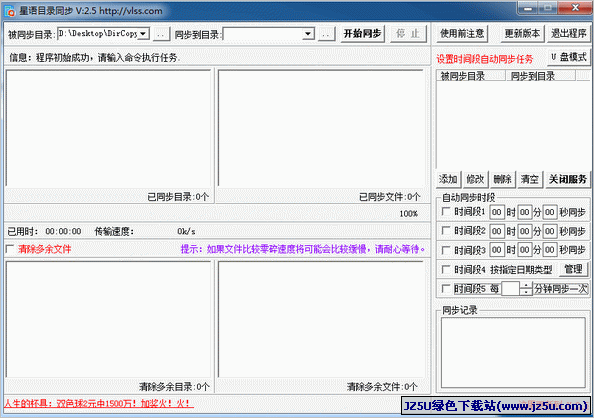This screenshot has width=594, height=418.
Task: Click 删除 to remove a task
Action: (502, 179)
